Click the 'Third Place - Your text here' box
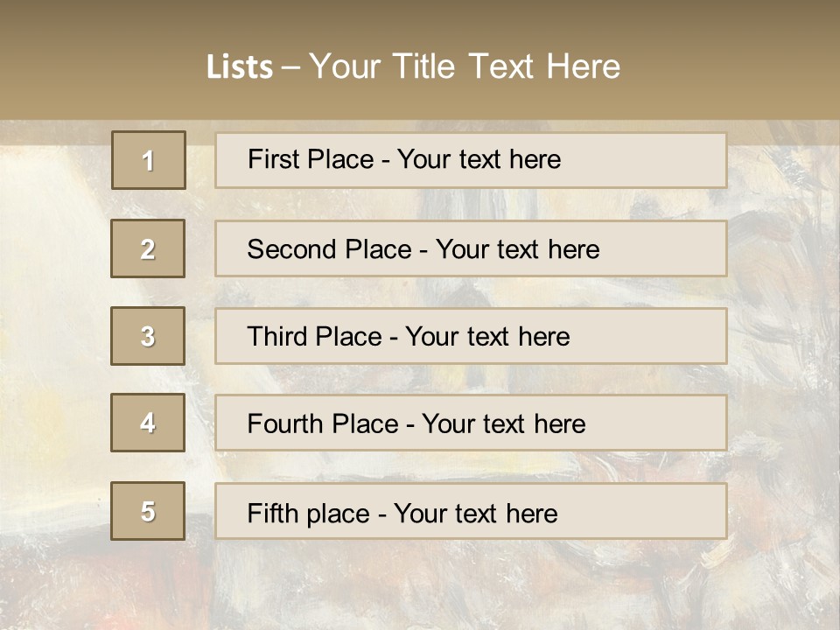 pos(471,336)
